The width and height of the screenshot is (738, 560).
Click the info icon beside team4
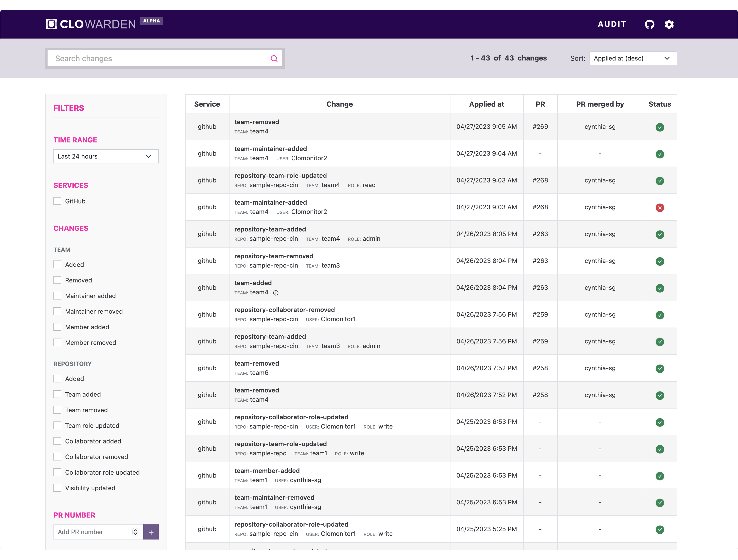coord(276,293)
